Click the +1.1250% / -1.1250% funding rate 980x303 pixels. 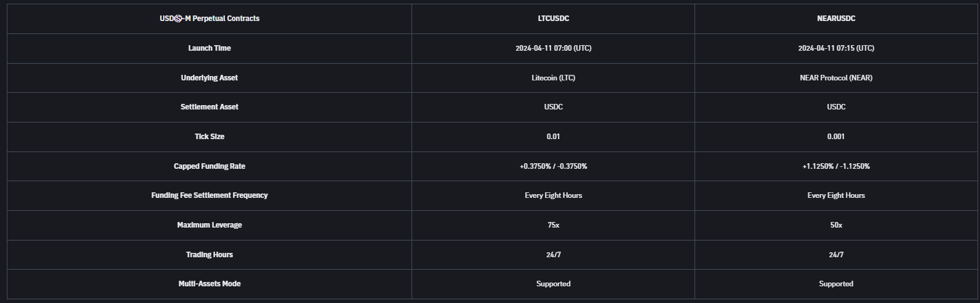point(836,166)
